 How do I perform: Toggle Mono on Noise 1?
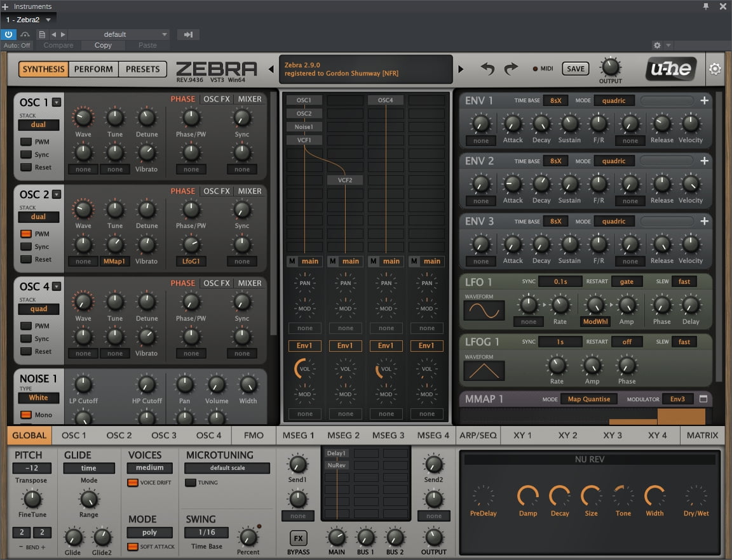pos(26,415)
